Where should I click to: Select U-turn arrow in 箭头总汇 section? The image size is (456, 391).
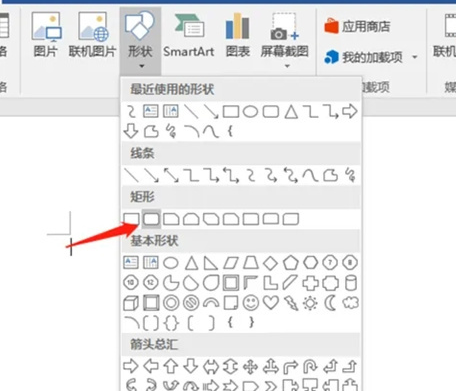click(310, 367)
